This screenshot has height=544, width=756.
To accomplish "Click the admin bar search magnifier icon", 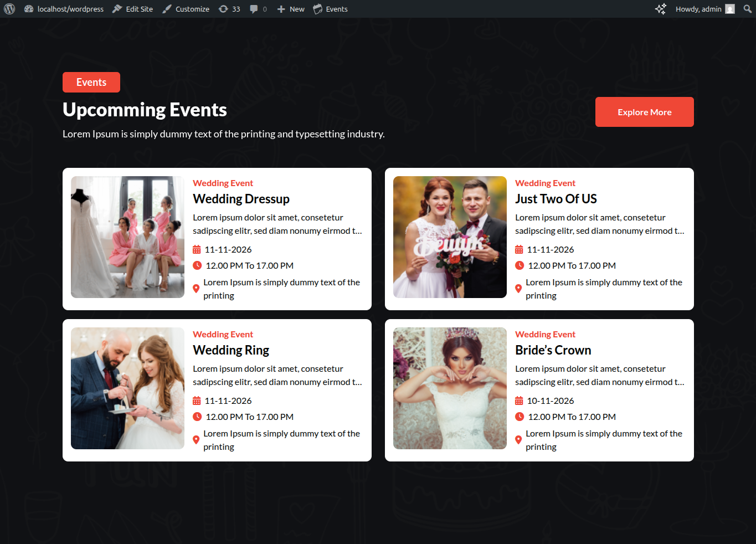I will click(x=748, y=9).
